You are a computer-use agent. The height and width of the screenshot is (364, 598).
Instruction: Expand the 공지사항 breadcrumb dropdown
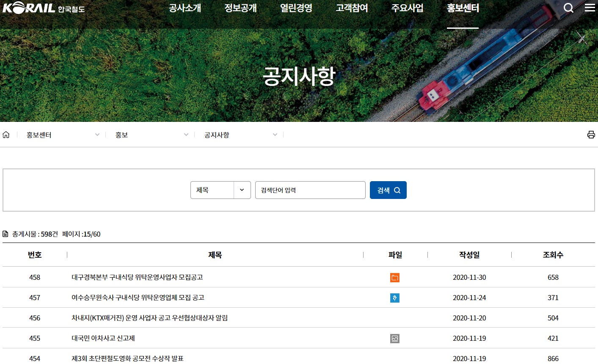pos(240,135)
